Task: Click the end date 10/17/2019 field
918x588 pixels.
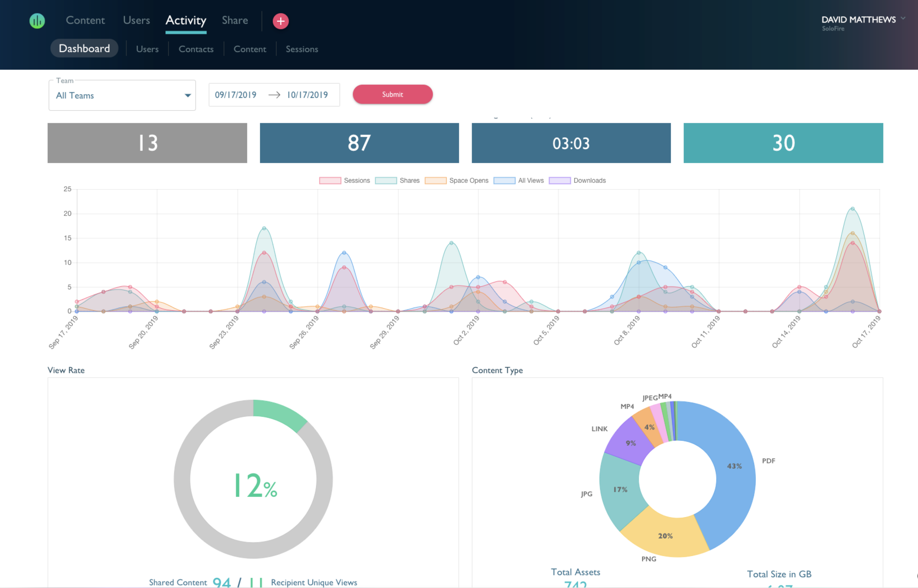Action: point(308,95)
